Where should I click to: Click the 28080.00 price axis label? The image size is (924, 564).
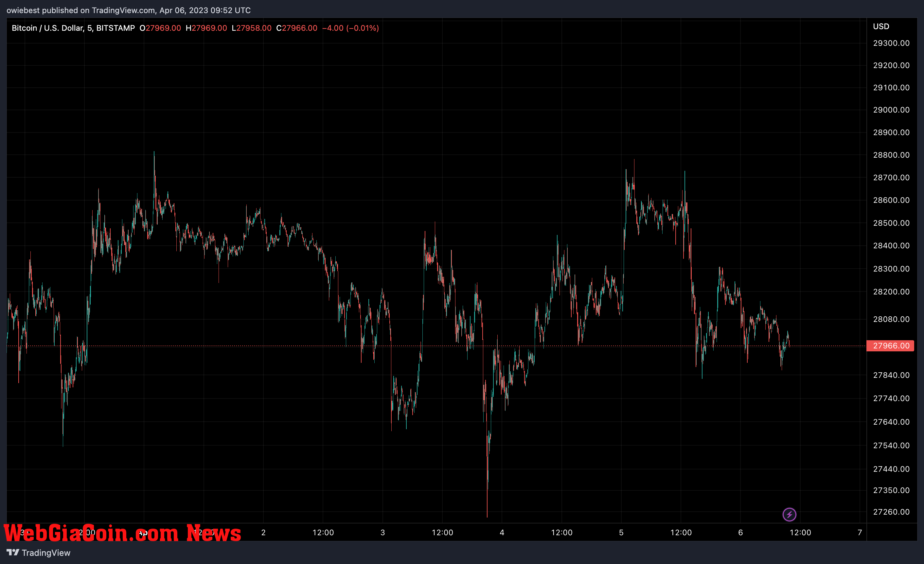pos(891,319)
